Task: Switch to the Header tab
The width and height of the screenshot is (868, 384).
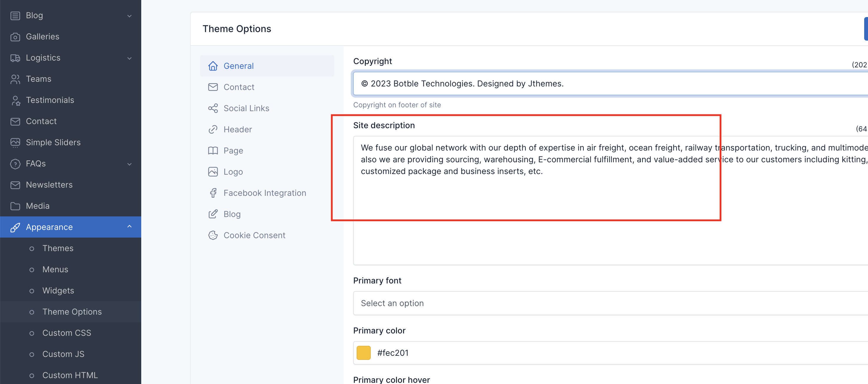Action: (x=267, y=130)
